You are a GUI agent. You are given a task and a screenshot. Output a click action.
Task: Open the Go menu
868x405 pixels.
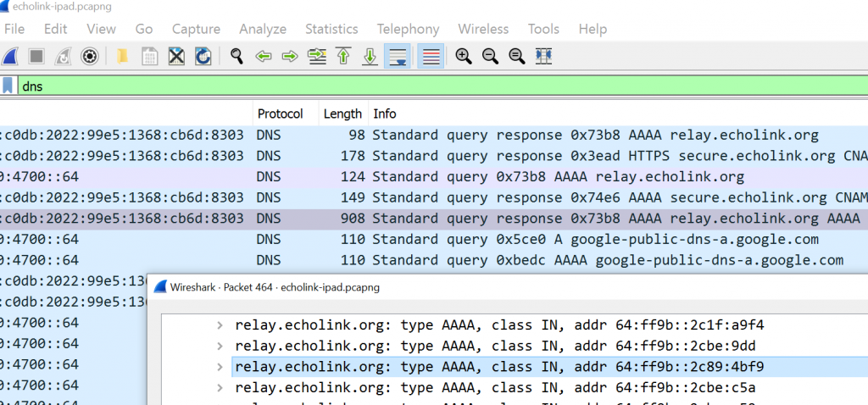click(144, 29)
